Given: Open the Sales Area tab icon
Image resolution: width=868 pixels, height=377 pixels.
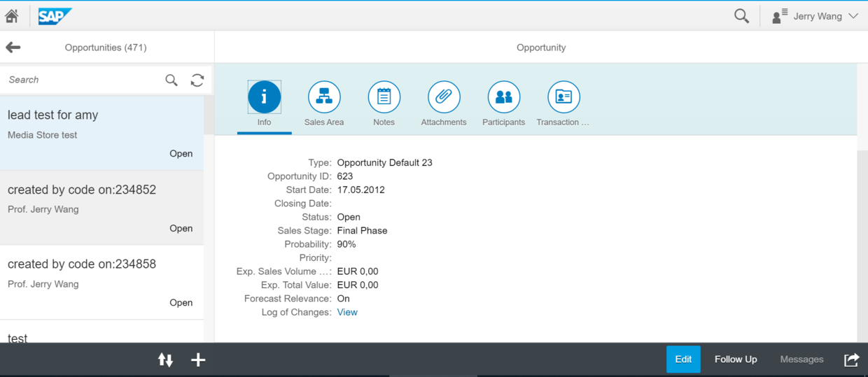Looking at the screenshot, I should [324, 97].
